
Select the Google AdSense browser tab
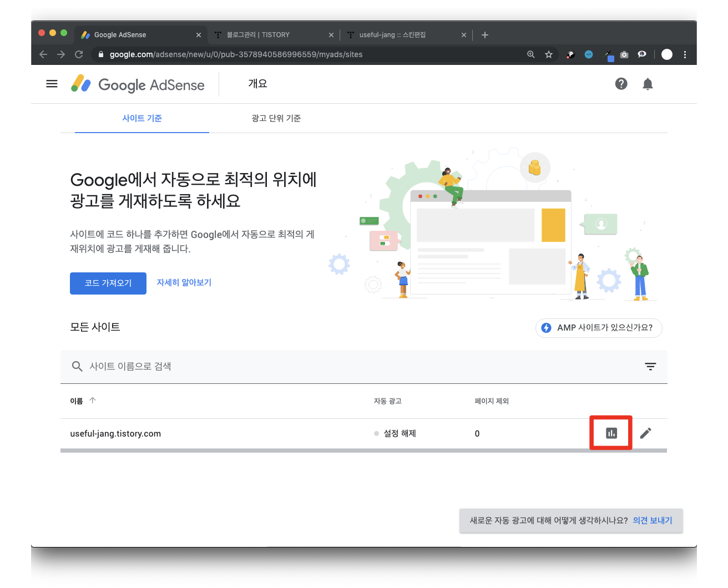(x=141, y=35)
